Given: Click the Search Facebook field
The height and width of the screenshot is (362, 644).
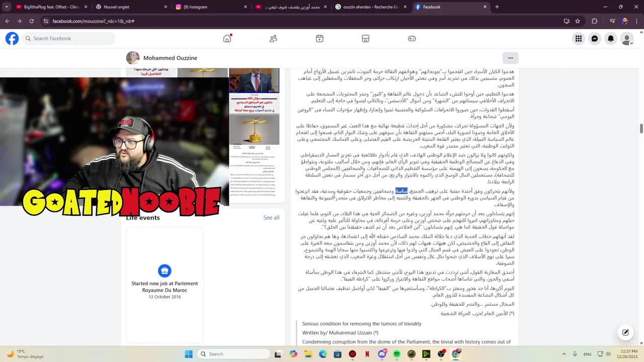Looking at the screenshot, I should [68, 39].
